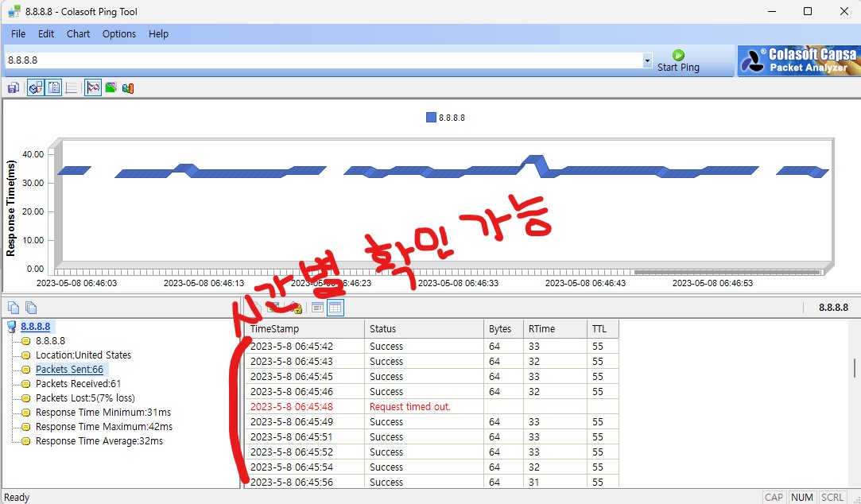Click the Ready status bar text
Image resolution: width=861 pixels, height=504 pixels.
(x=17, y=498)
